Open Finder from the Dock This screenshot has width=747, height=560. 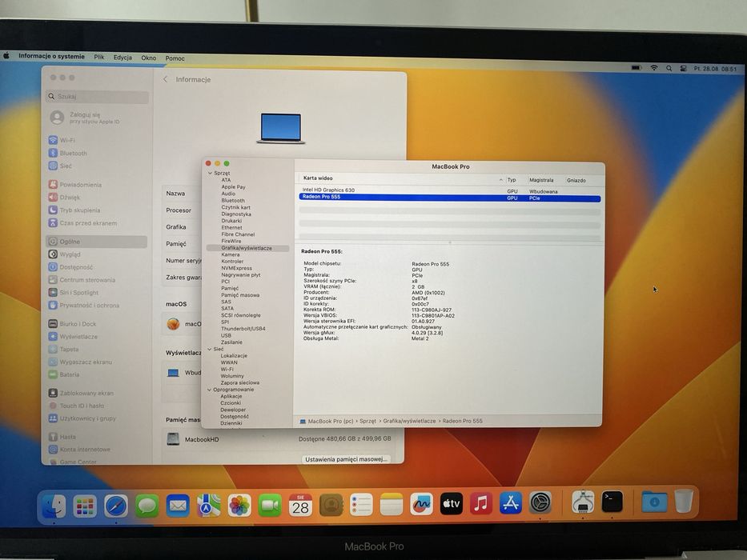(x=54, y=506)
